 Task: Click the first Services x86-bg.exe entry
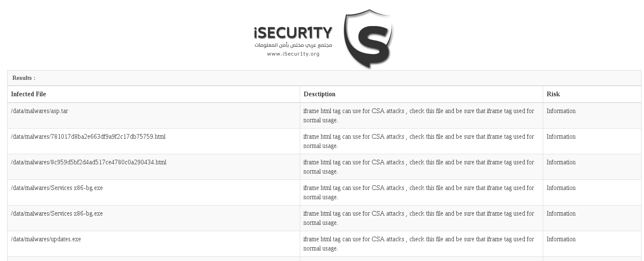[x=57, y=188]
